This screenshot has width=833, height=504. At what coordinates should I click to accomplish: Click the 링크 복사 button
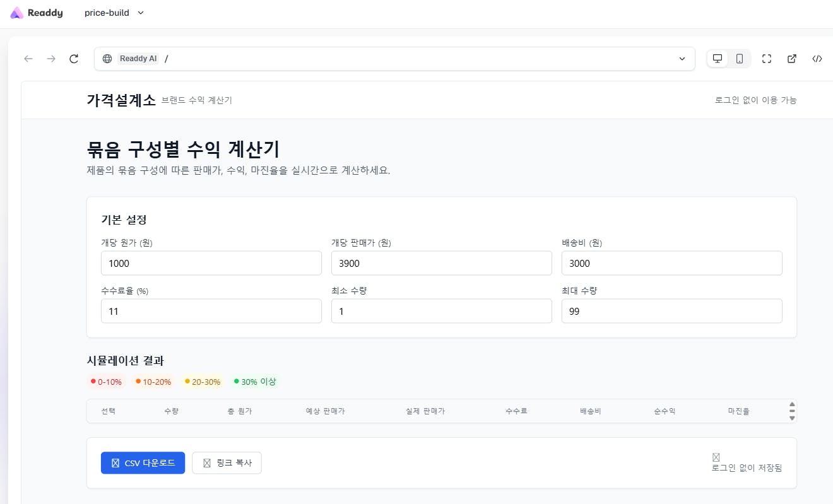pos(227,463)
